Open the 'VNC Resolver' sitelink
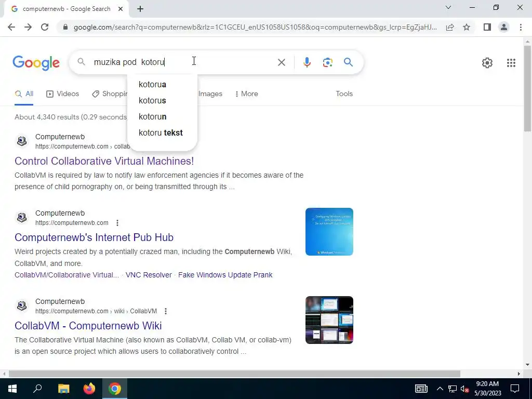 (x=149, y=275)
